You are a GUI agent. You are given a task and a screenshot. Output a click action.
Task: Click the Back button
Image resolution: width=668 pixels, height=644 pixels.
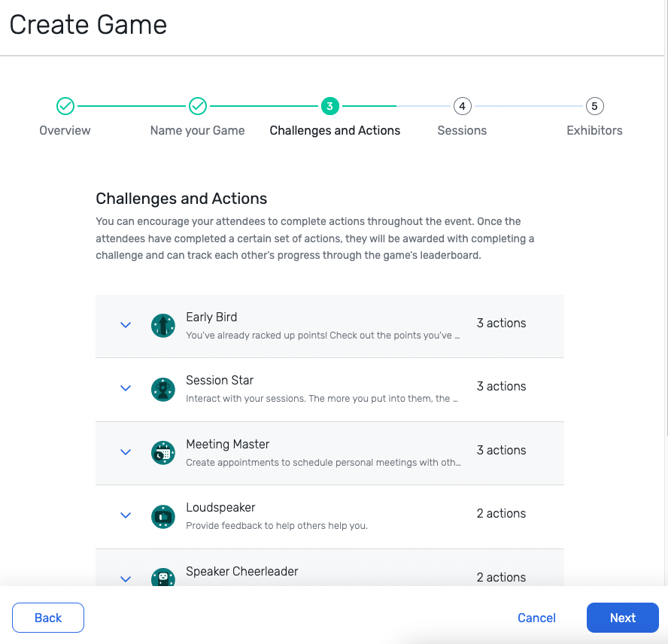[x=48, y=618]
